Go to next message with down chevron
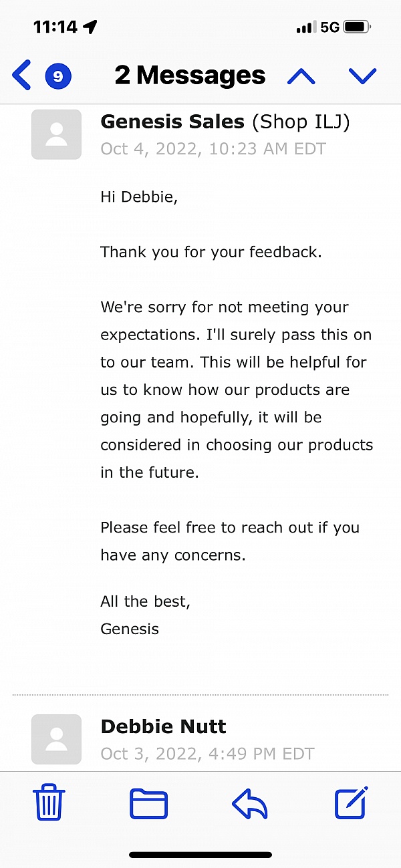The image size is (401, 868). (x=362, y=76)
